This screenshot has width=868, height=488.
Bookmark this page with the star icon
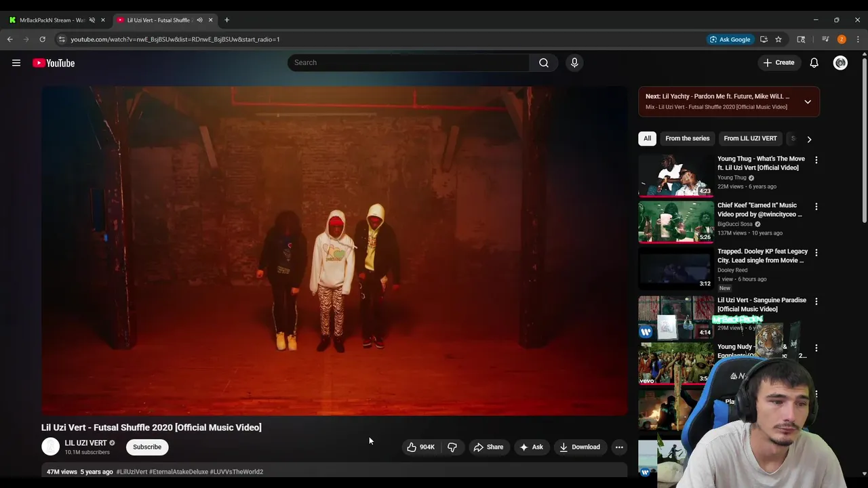[x=778, y=39]
